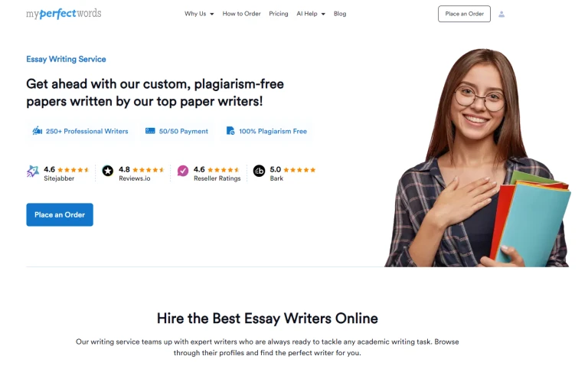Image resolution: width=588 pixels, height=366 pixels.
Task: Click the writers pen icon beside 250+ Professional Writers
Action: click(x=37, y=131)
